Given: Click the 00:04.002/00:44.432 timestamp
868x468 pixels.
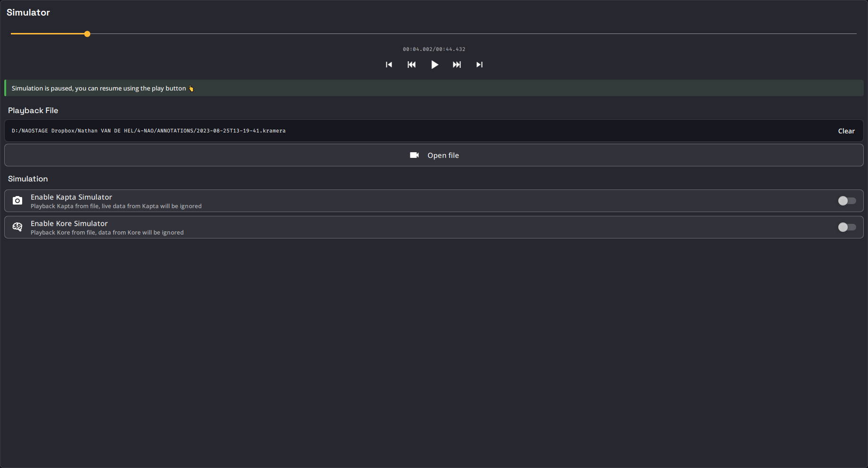Looking at the screenshot, I should 434,49.
